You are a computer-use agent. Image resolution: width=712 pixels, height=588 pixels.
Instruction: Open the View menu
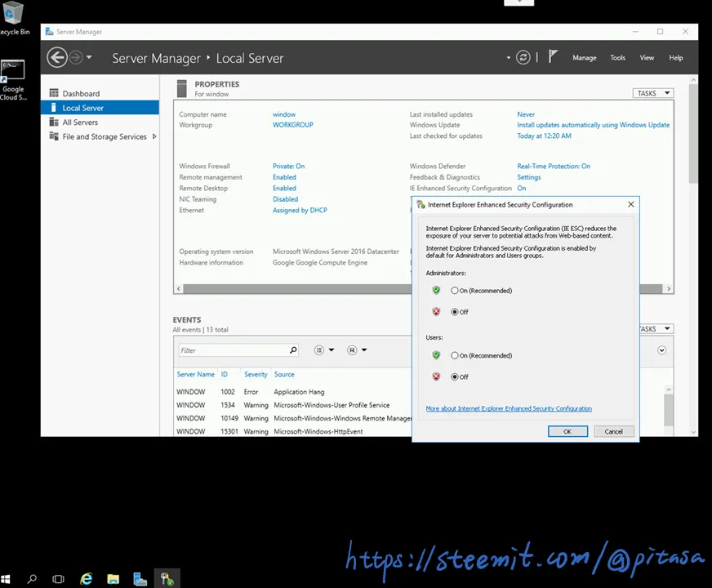[647, 58]
